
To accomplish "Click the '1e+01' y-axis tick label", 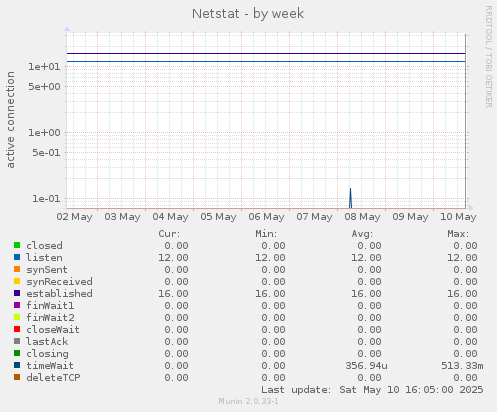I will coord(44,67).
